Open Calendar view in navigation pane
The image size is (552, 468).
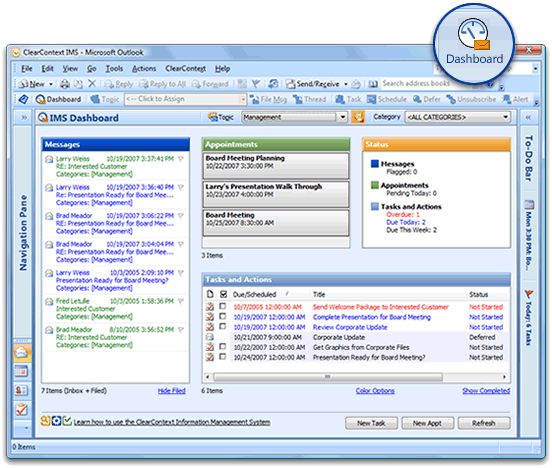[x=21, y=371]
